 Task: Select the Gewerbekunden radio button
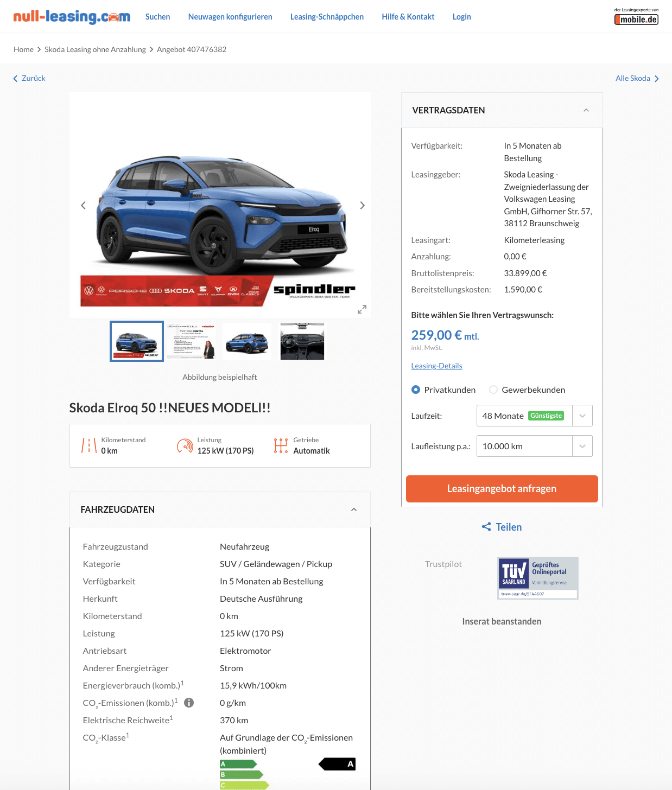493,390
